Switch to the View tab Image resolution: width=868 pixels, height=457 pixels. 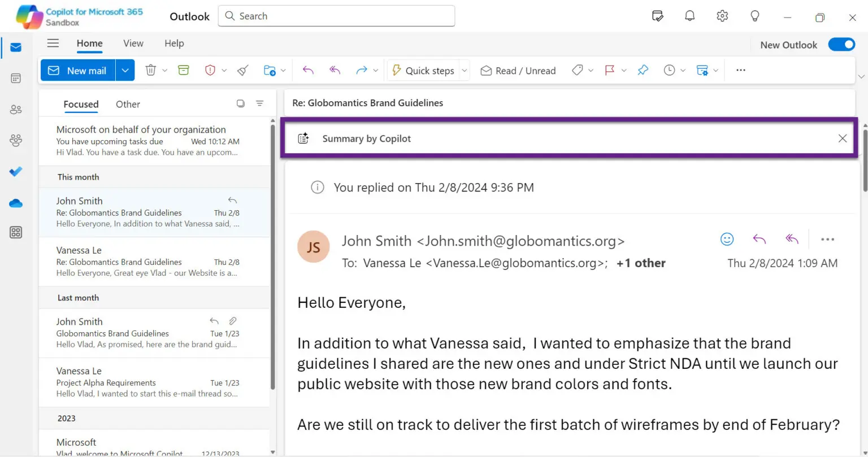click(x=133, y=43)
